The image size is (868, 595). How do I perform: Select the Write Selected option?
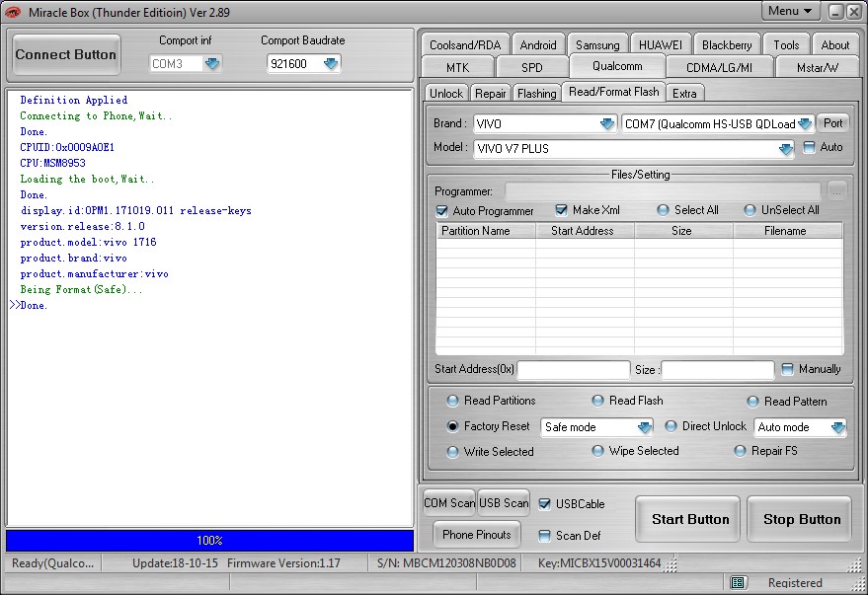pos(453,452)
